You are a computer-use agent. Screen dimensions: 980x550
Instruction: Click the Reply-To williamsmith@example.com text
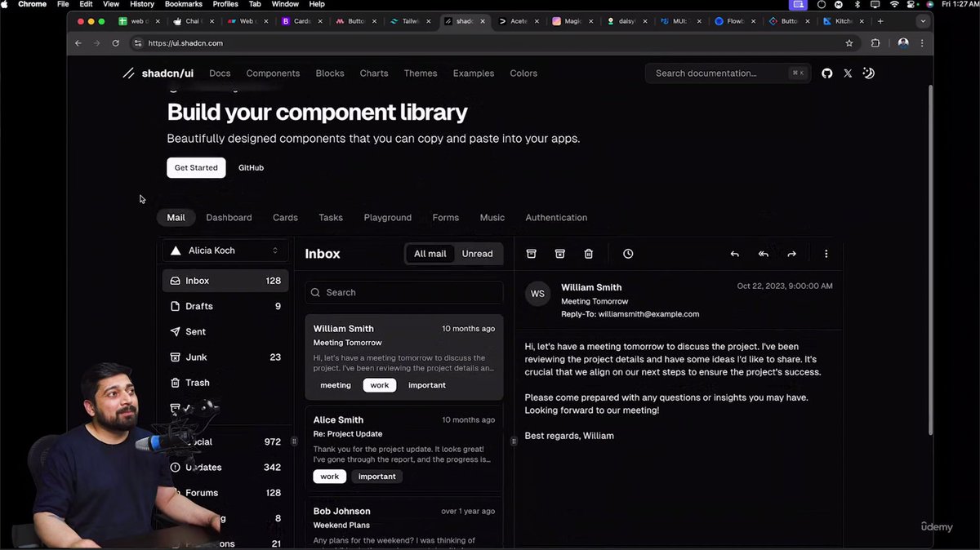pos(630,314)
